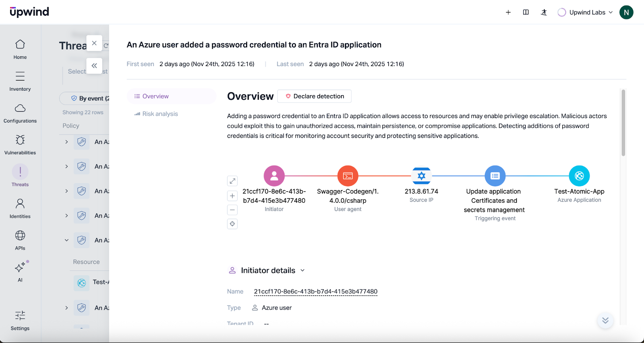
Task: Open the Upwind Labs organization dropdown
Action: point(587,12)
